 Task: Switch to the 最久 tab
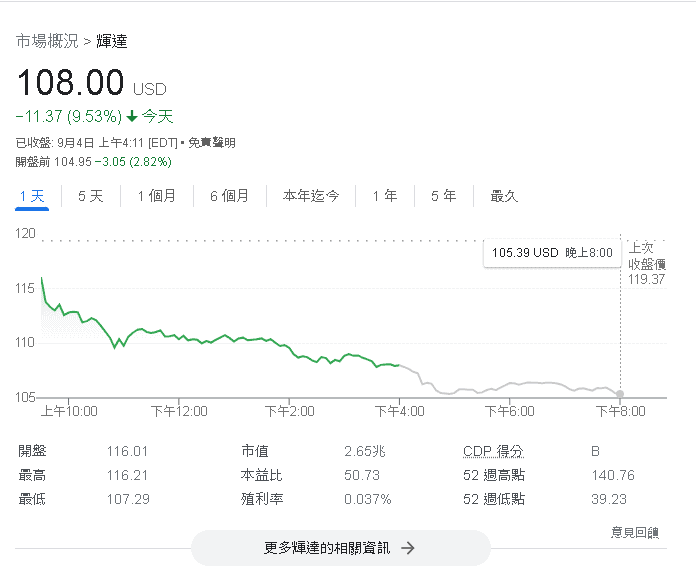coord(504,196)
